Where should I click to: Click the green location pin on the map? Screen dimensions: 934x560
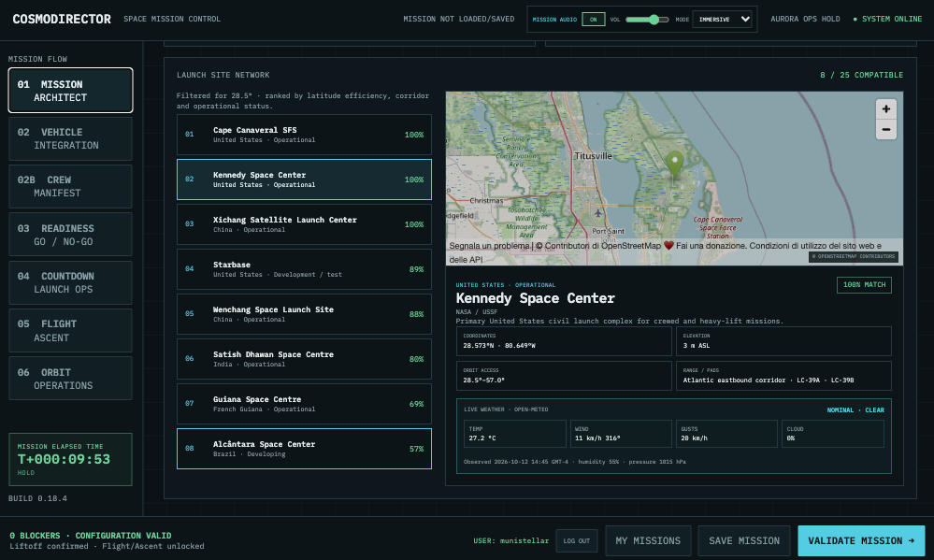(674, 165)
